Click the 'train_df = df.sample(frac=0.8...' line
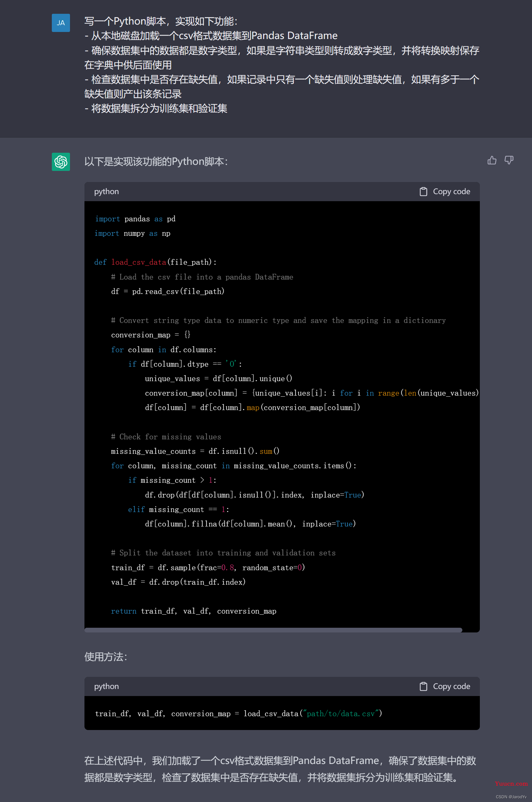The image size is (532, 802). (x=208, y=568)
